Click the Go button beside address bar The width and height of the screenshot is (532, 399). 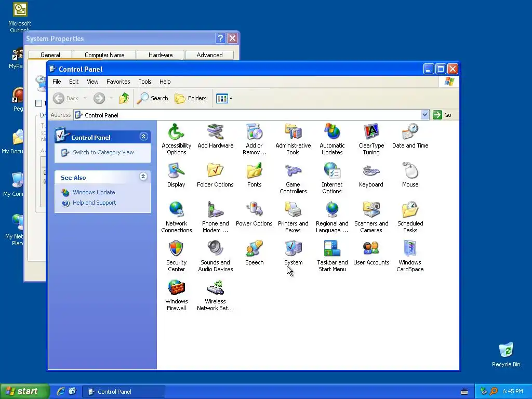point(443,115)
